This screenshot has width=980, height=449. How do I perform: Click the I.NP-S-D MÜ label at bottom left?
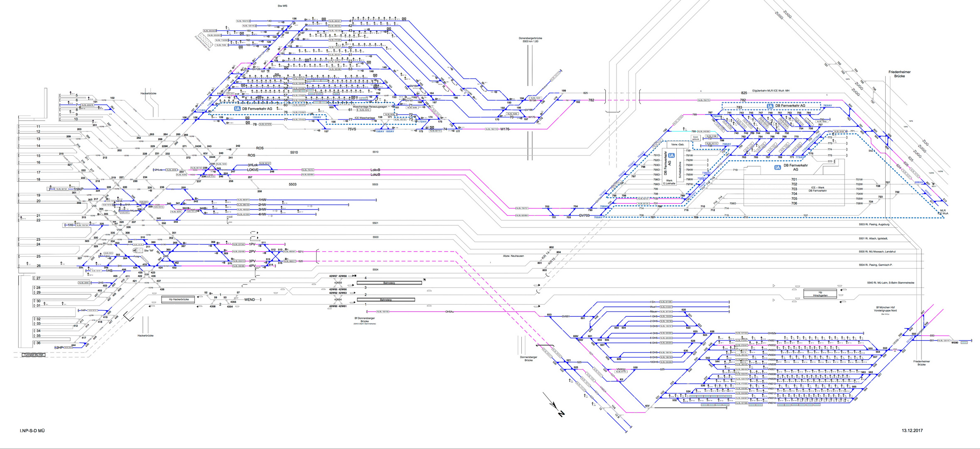[x=32, y=431]
